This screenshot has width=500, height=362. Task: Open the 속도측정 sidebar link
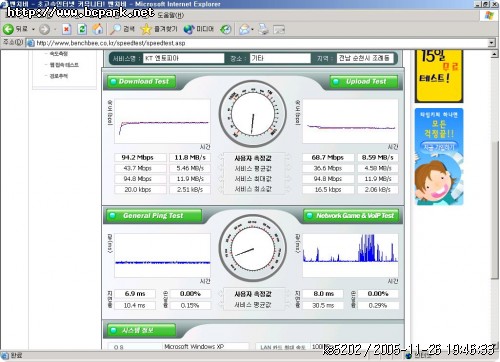58,54
